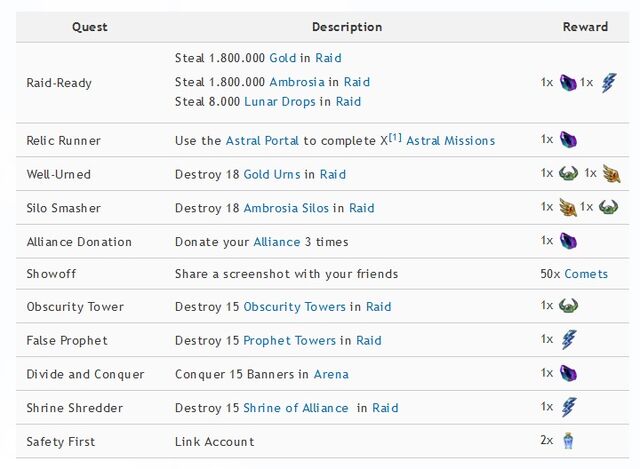
Task: Click the purple gem in Relic Runner row
Action: [568, 140]
